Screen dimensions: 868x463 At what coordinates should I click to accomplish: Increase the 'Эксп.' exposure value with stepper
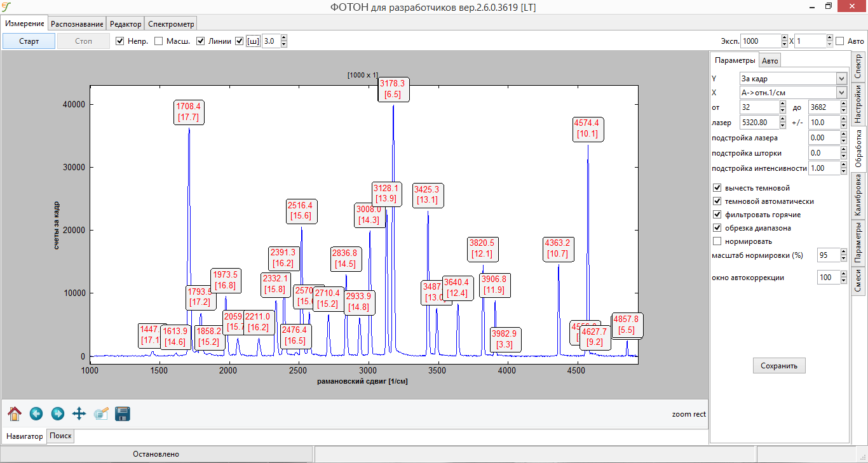point(784,38)
